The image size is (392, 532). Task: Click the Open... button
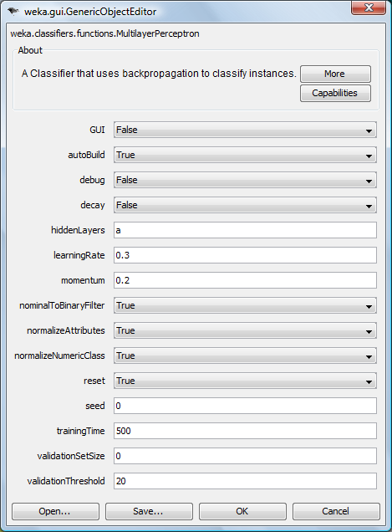click(x=55, y=511)
